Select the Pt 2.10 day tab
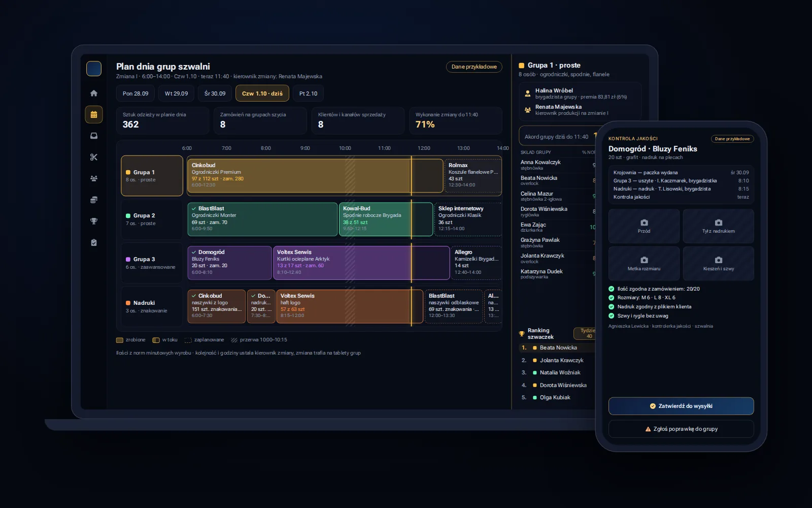The height and width of the screenshot is (508, 812). (308, 93)
